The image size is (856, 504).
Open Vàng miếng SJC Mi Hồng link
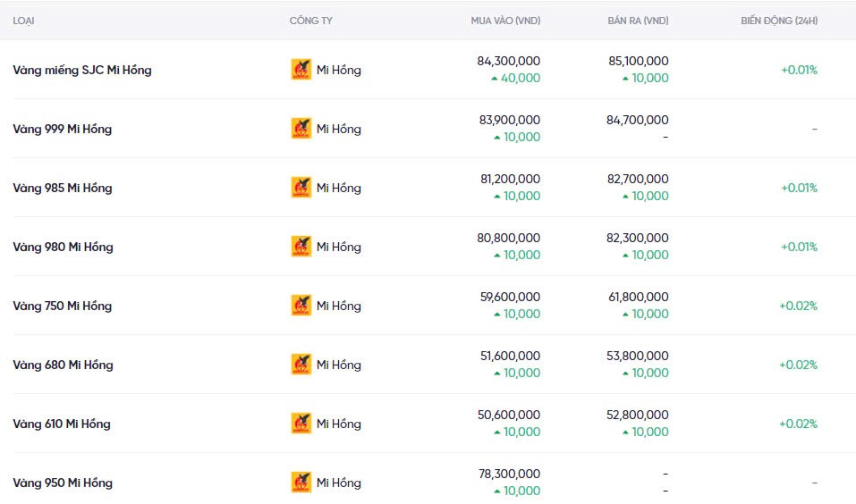tap(82, 70)
